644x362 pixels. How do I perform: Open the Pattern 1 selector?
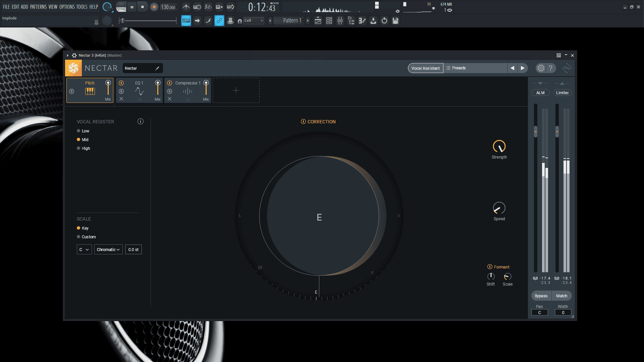click(x=292, y=21)
